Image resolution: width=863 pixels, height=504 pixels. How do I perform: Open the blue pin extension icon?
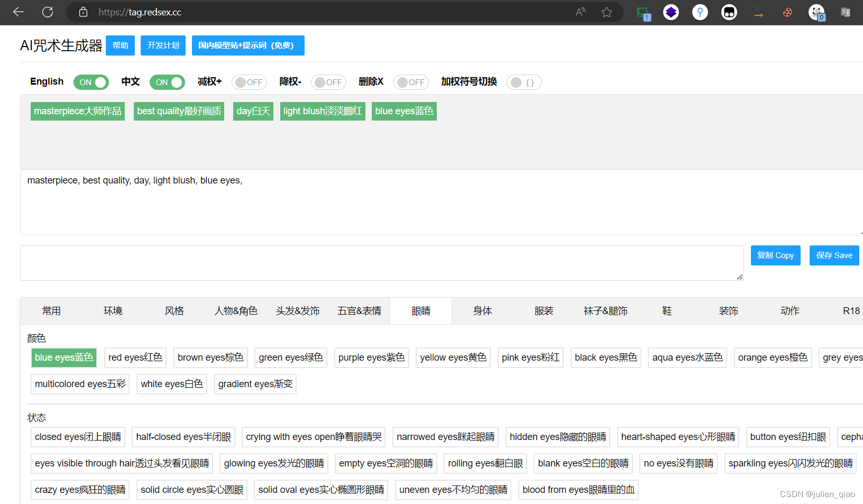point(700,12)
